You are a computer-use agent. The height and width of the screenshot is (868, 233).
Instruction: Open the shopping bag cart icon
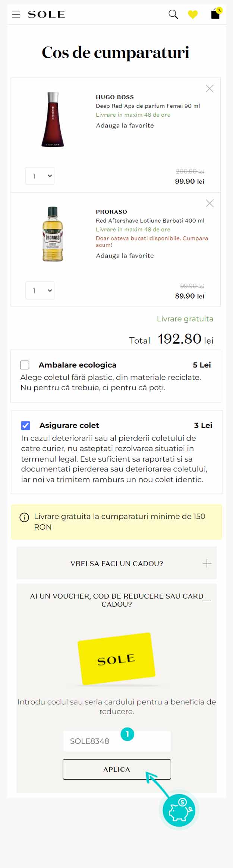(x=215, y=14)
